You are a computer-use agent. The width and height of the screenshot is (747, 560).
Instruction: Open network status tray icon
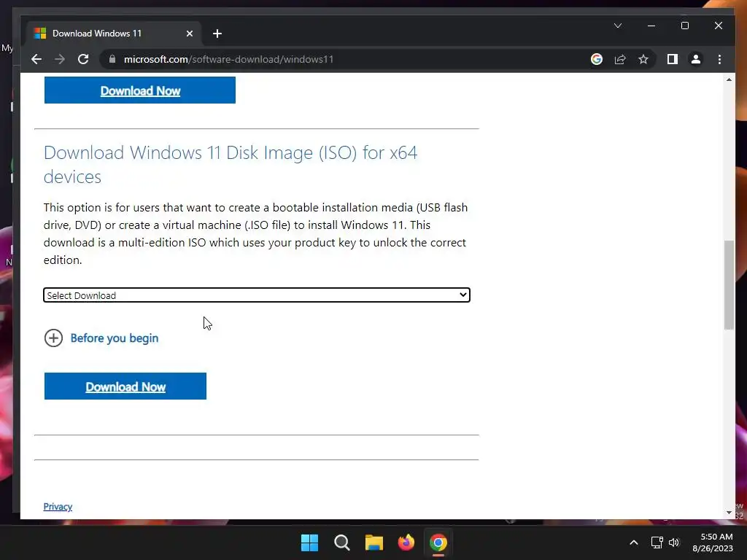657,542
